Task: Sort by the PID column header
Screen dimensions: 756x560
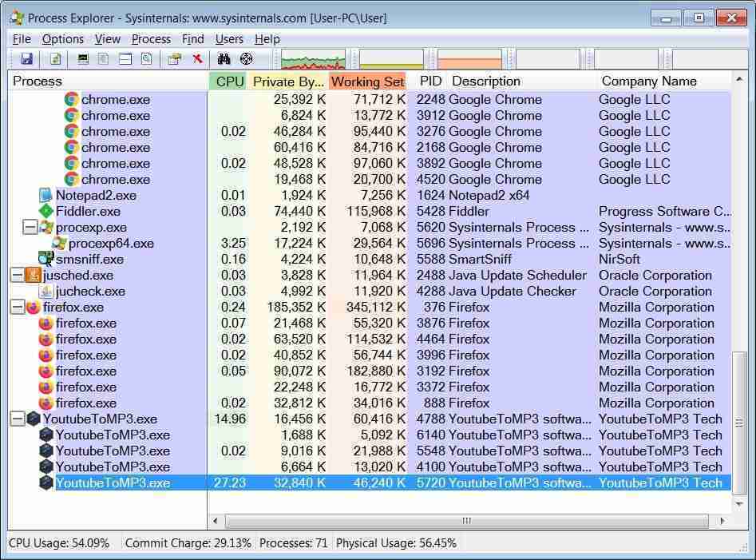Action: tap(429, 81)
